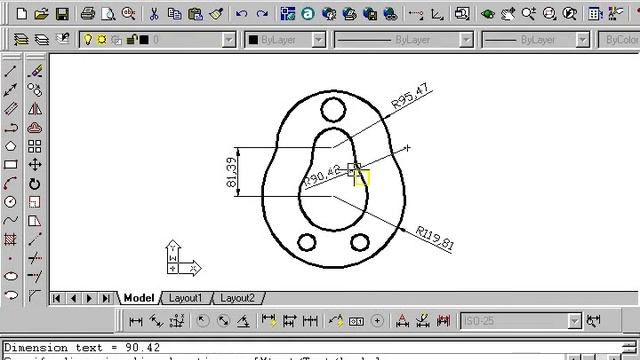
Task: Select the Fillet corner tool
Action: pos(35,295)
